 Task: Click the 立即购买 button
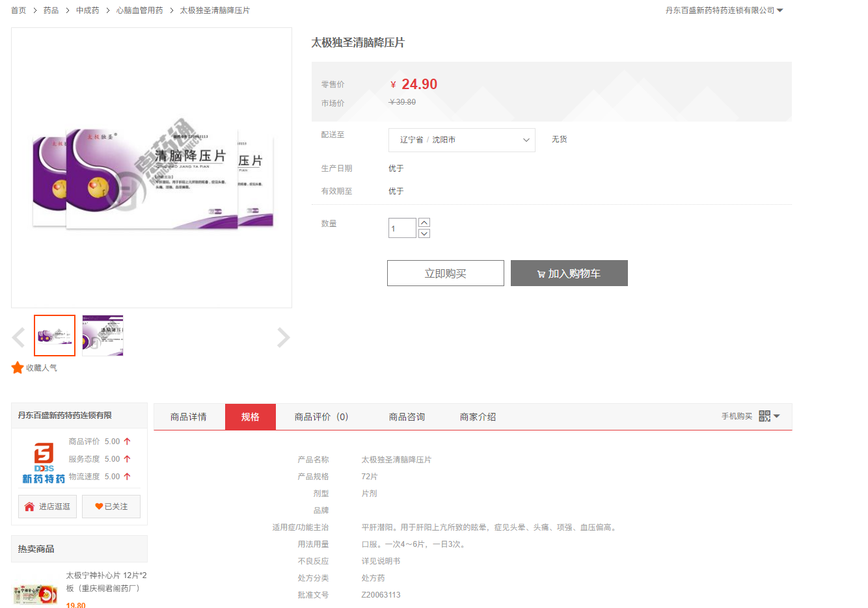[x=446, y=273]
